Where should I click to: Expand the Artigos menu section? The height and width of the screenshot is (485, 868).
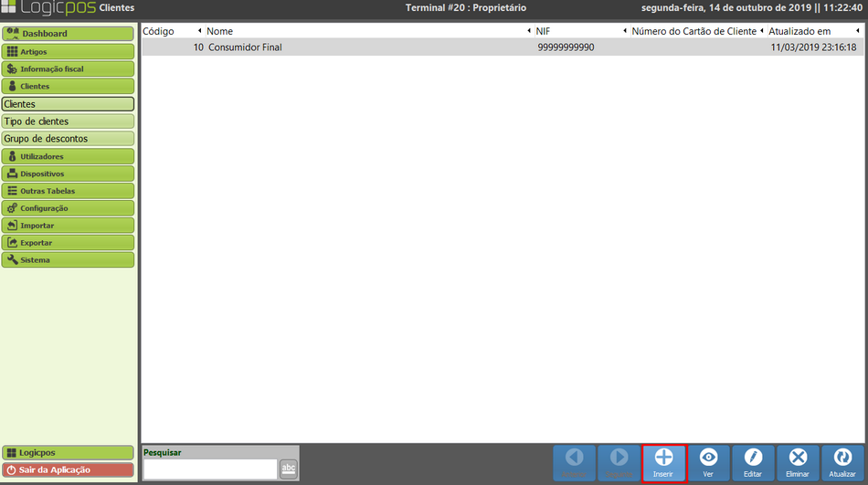[x=69, y=51]
